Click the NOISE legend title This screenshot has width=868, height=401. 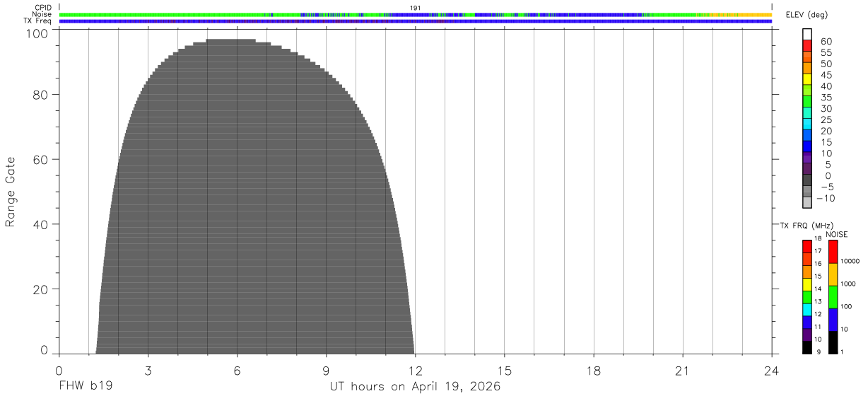coord(836,234)
